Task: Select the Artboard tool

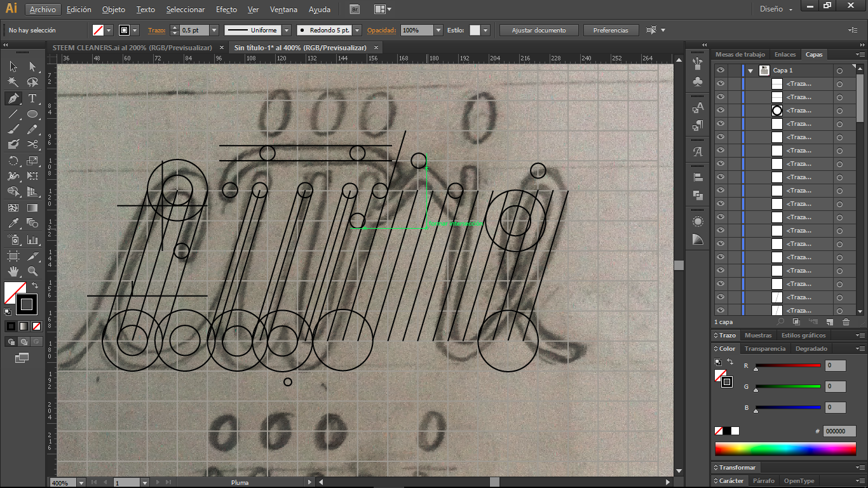Action: (13, 256)
